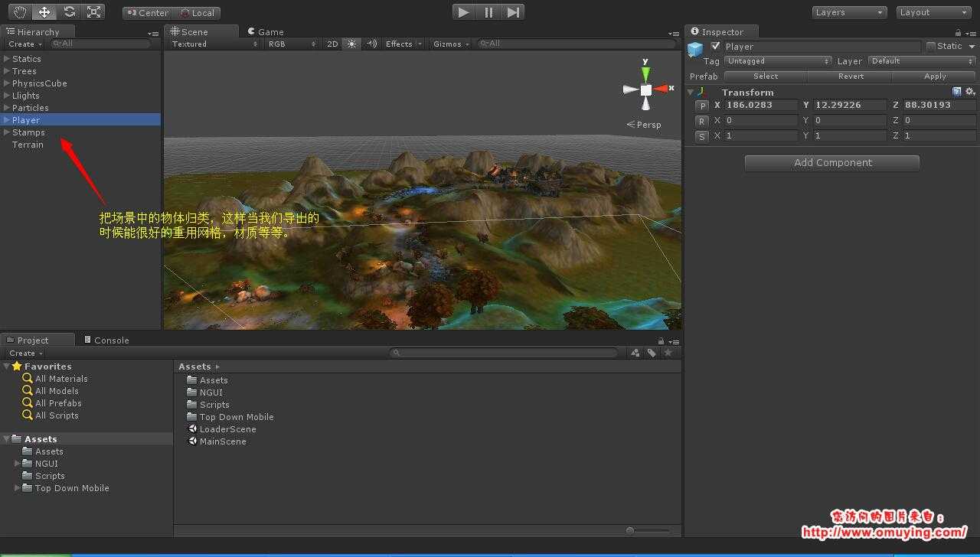Open the Effects dropdown in Scene view
Screen dimensions: 980x557
(x=403, y=44)
